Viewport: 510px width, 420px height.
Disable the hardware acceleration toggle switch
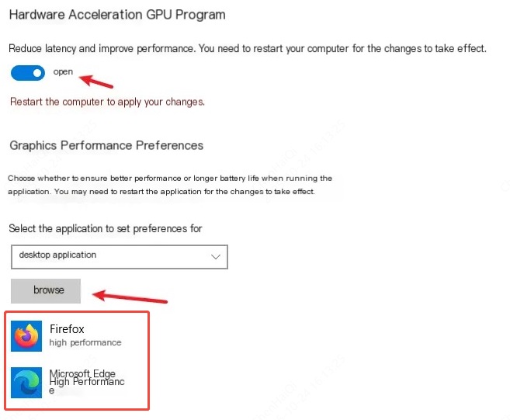click(28, 73)
